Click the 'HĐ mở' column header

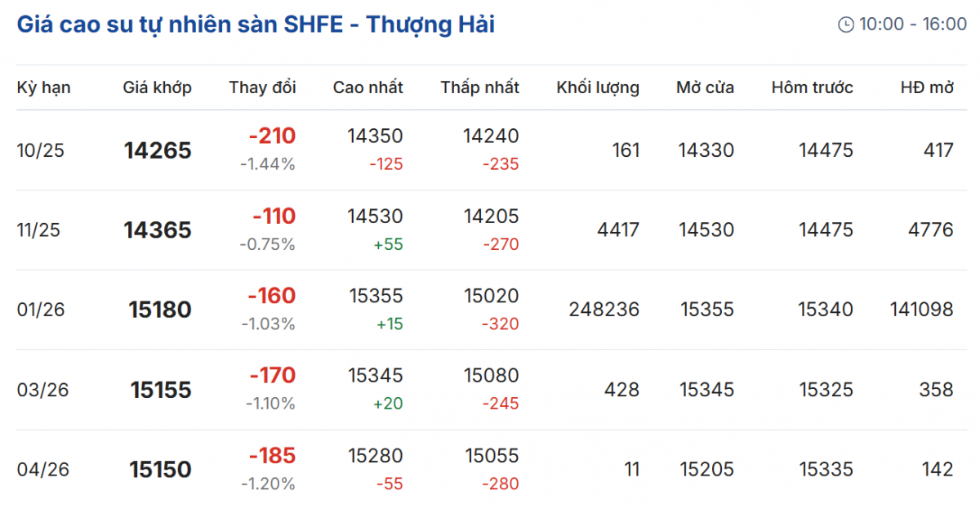927,87
